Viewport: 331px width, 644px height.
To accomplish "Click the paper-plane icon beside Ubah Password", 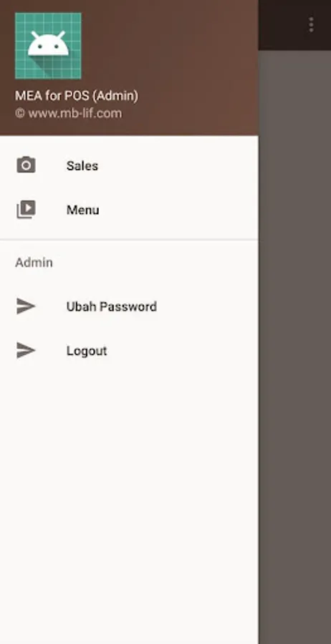I will pyautogui.click(x=26, y=306).
